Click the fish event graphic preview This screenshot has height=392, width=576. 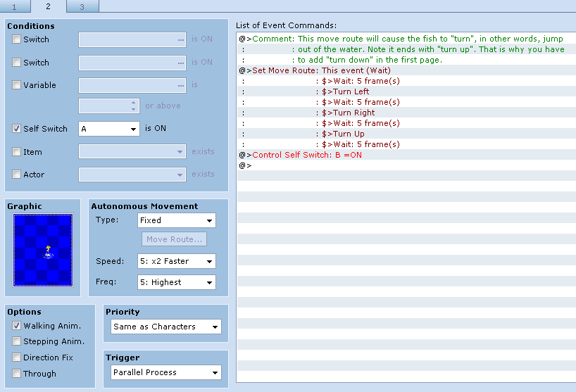coord(43,250)
